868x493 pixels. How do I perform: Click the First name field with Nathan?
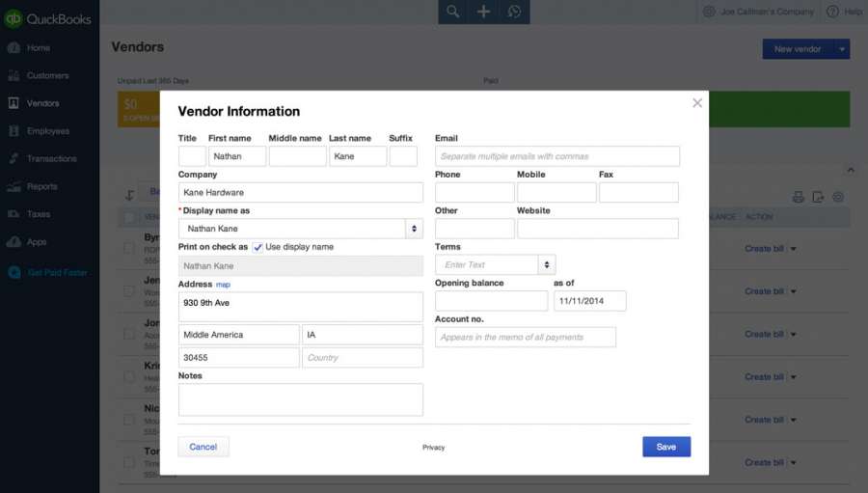(x=237, y=156)
